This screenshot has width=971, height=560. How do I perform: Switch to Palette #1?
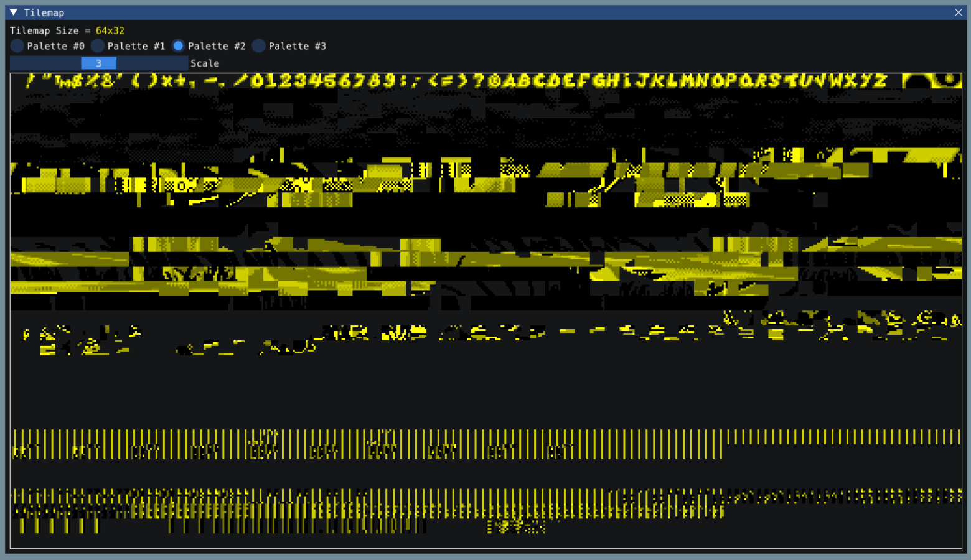click(x=98, y=45)
